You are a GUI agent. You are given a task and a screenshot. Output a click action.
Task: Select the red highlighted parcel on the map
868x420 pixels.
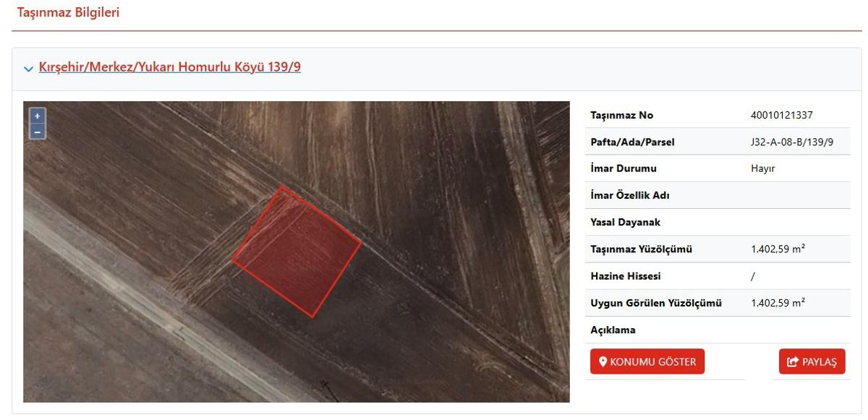click(296, 251)
